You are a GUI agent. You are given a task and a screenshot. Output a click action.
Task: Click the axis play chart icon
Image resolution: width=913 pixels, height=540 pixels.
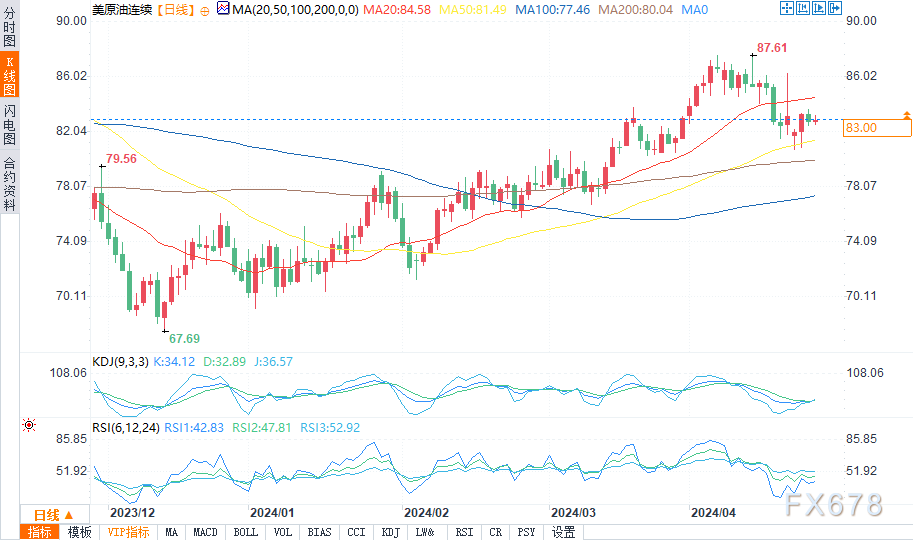(x=819, y=8)
